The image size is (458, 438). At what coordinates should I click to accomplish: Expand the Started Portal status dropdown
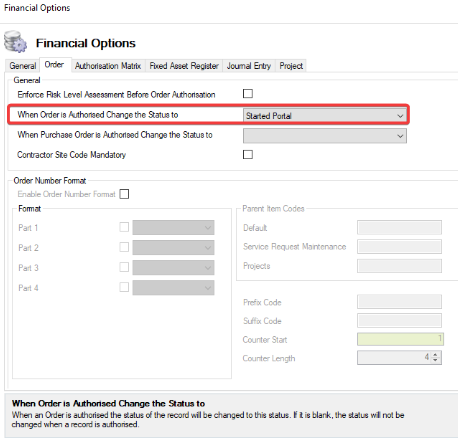point(325,116)
